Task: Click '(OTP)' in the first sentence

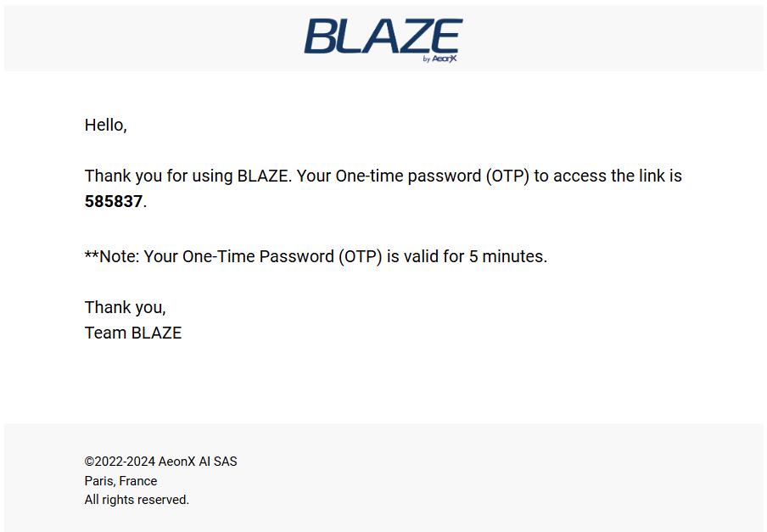Action: click(507, 176)
